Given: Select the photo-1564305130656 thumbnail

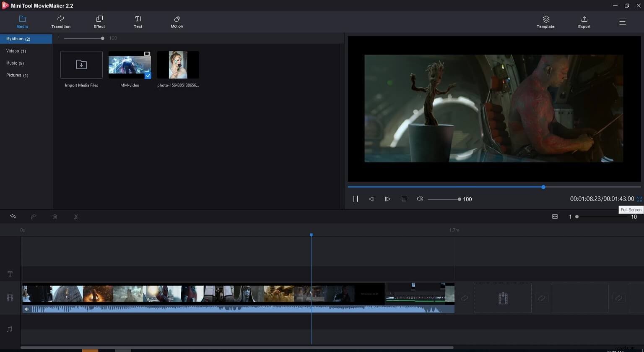Looking at the screenshot, I should click(178, 65).
